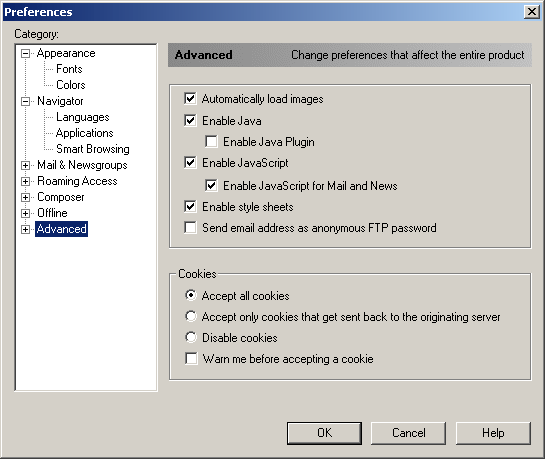
Task: Toggle Enable JavaScript for Mail and News
Action: coord(211,186)
